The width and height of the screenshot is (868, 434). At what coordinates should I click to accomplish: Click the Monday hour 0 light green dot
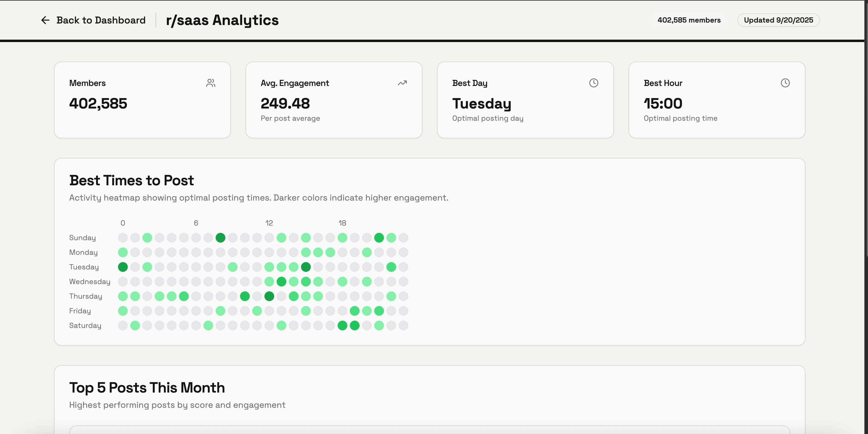(x=123, y=252)
